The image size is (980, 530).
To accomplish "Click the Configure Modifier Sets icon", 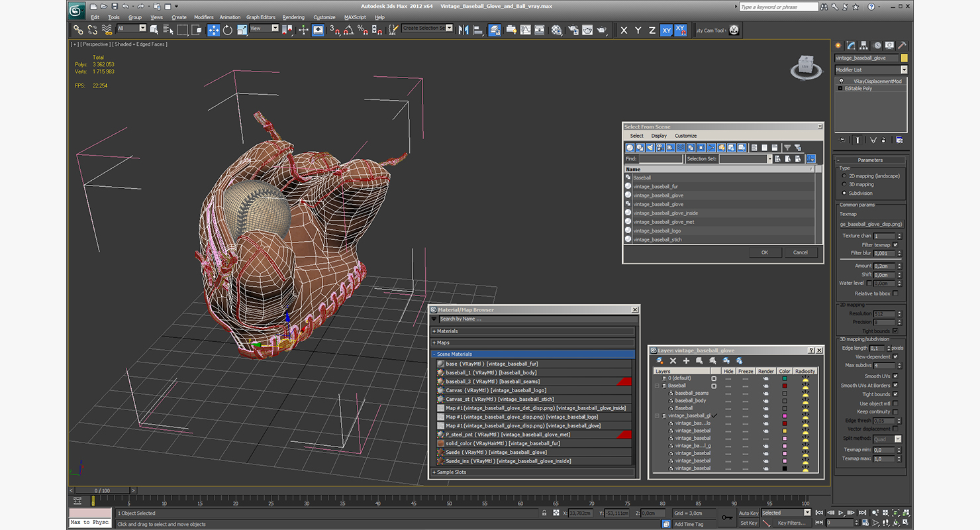I will 899,140.
